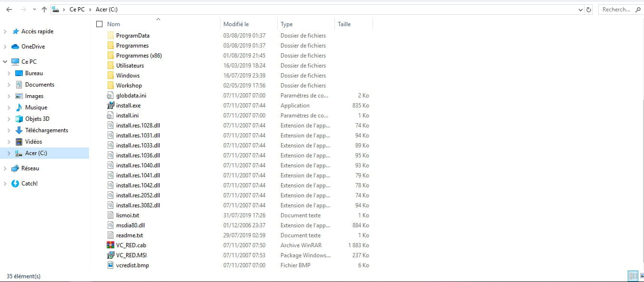Expand the Réseau tree node
This screenshot has height=282, width=644.
[5, 168]
